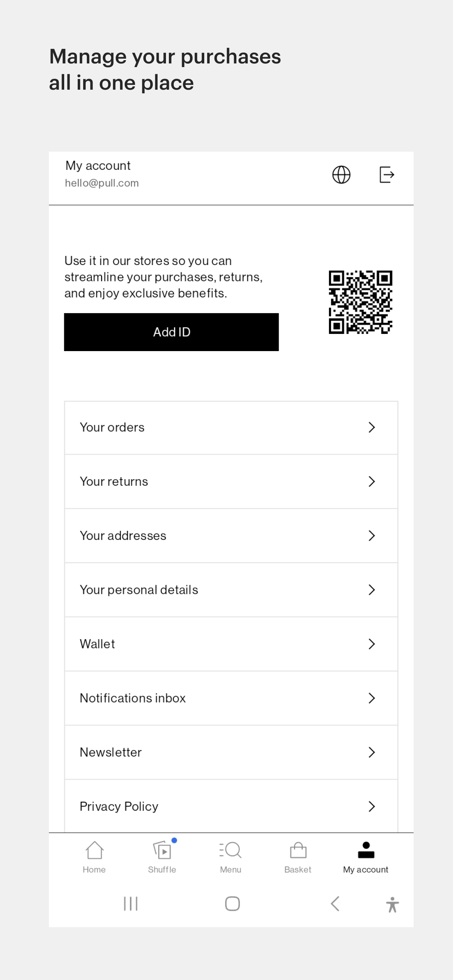Select the My account tab

365,857
